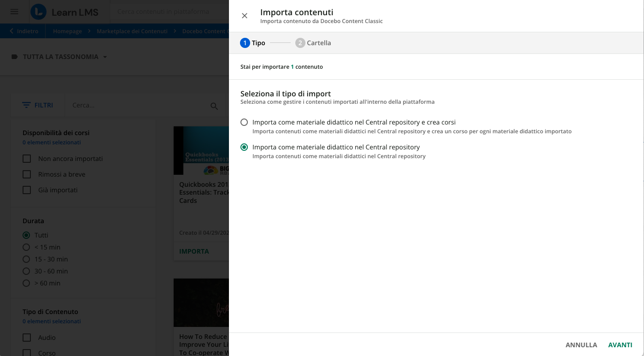Click the filter icon beside FILTRI
Image resolution: width=644 pixels, height=356 pixels.
coord(27,105)
